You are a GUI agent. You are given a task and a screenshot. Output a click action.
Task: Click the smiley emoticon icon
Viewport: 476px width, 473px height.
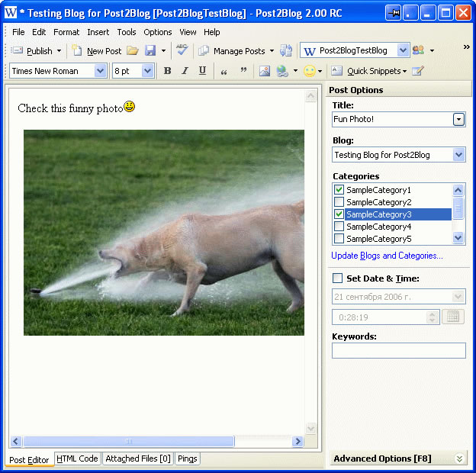(x=310, y=72)
